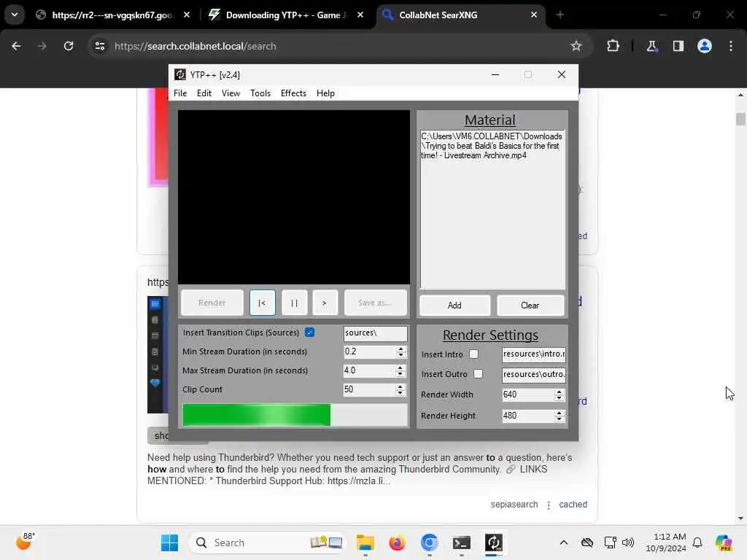Decrease Min Stream Duration with down arrow
This screenshot has width=747, height=560.
click(x=400, y=355)
